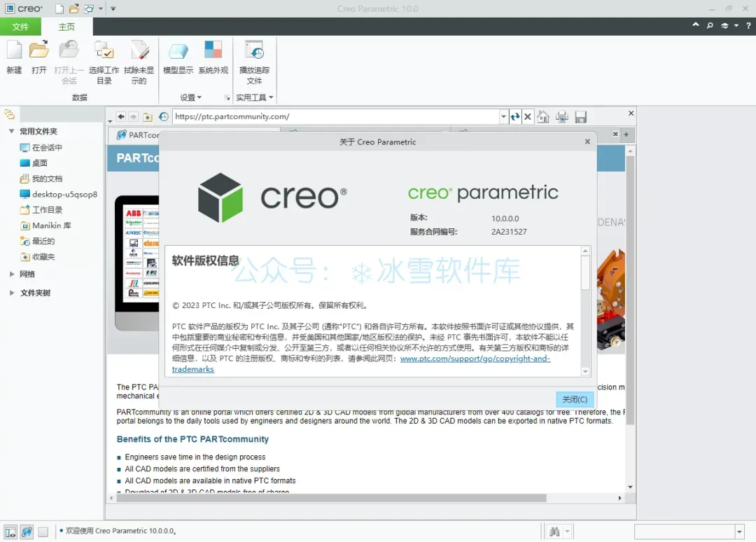The height and width of the screenshot is (542, 756).
Task: Toggle browser display in status bar
Action: click(x=27, y=532)
